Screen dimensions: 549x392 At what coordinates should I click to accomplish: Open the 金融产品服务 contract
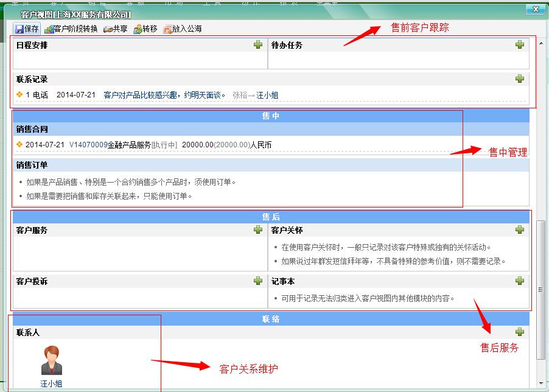129,144
